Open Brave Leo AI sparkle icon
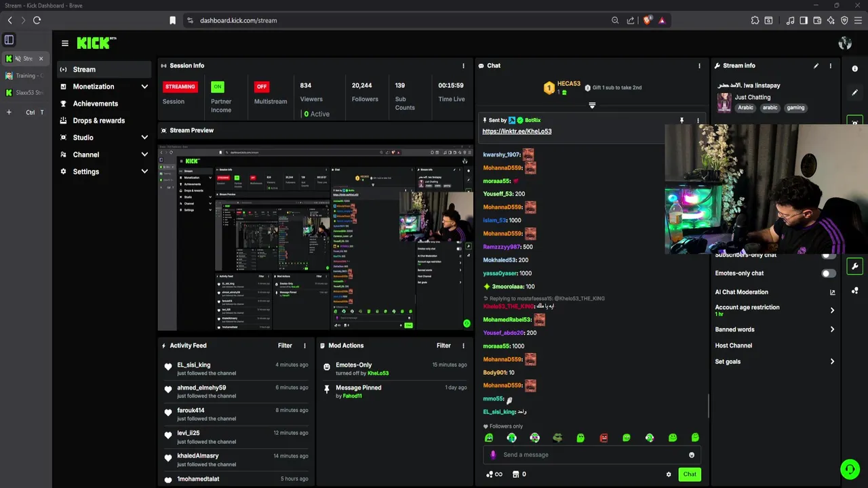 coord(831,20)
